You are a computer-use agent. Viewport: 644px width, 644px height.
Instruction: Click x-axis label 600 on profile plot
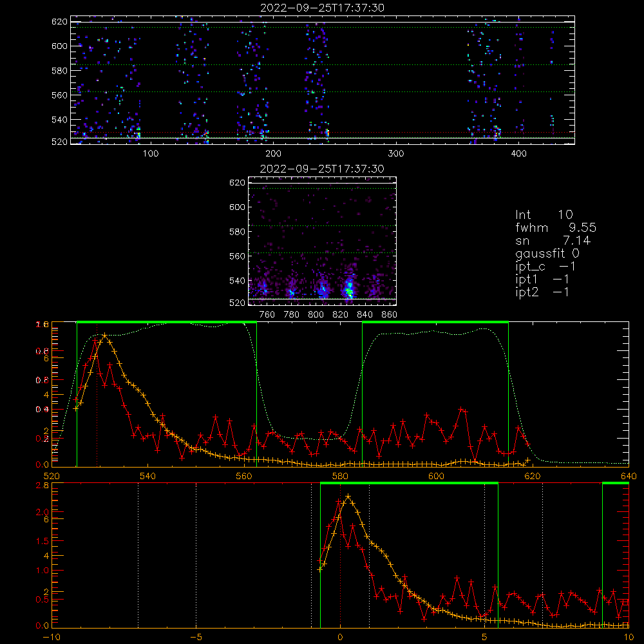[x=436, y=476]
